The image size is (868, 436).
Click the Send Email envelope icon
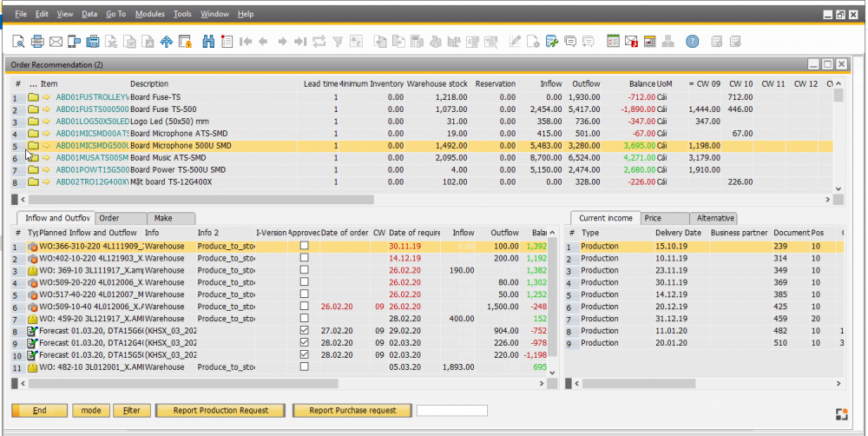coord(56,41)
